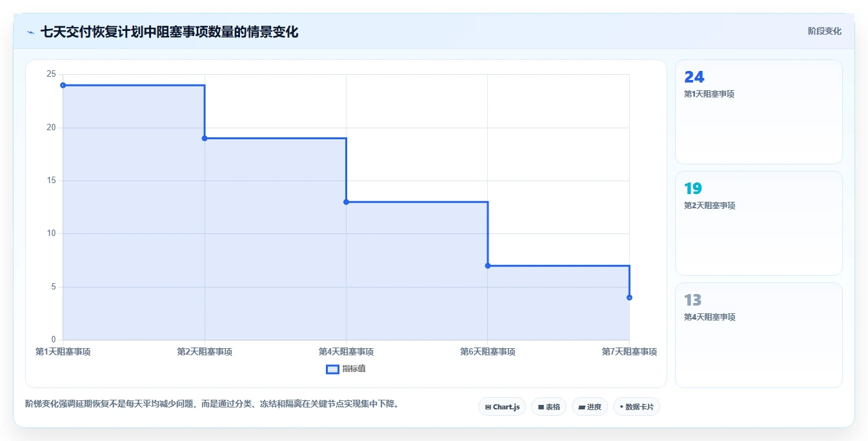Click the 进度 tag chip
Screen dimensions: 868x441
click(x=590, y=407)
